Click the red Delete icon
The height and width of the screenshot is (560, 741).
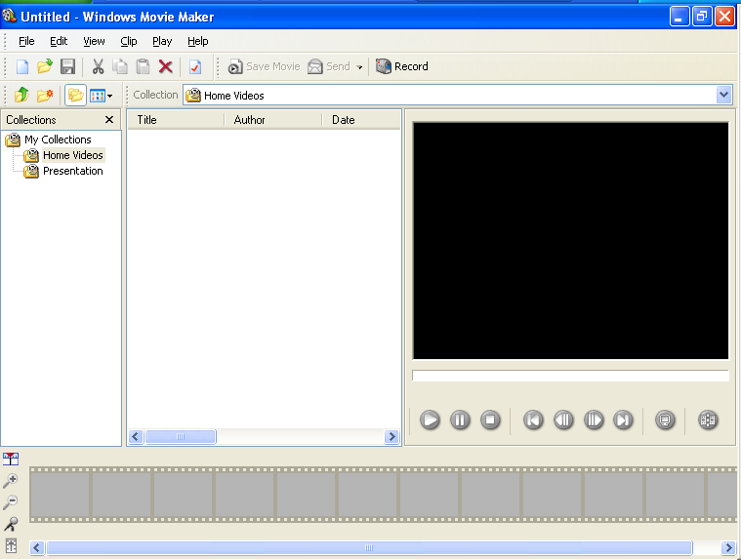166,66
